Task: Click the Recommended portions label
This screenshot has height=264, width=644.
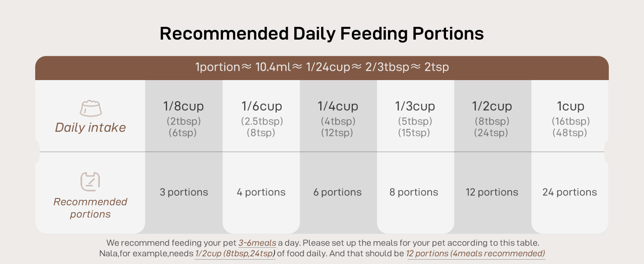Action: [90, 208]
